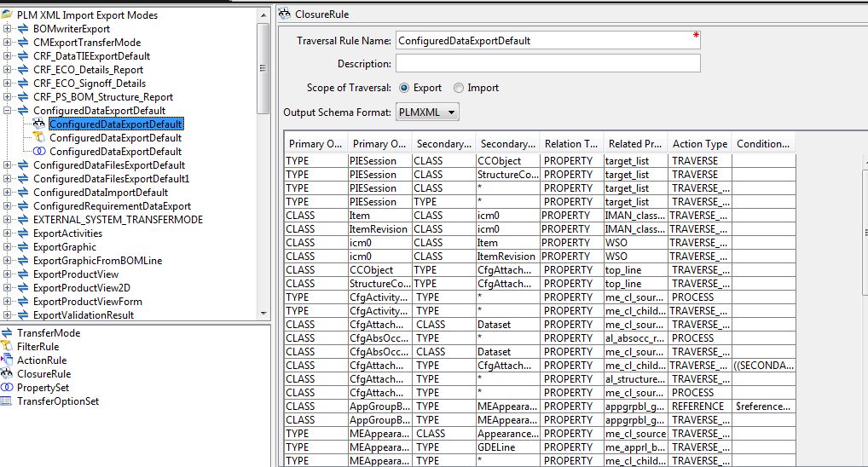The image size is (868, 467).
Task: Expand the ExportValidationResult tree node
Action: pyautogui.click(x=7, y=314)
